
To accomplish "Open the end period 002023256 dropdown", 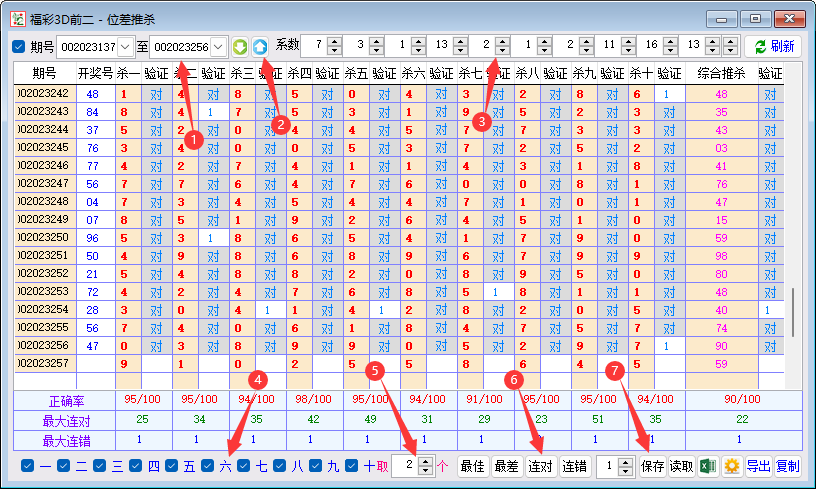I will (x=219, y=47).
